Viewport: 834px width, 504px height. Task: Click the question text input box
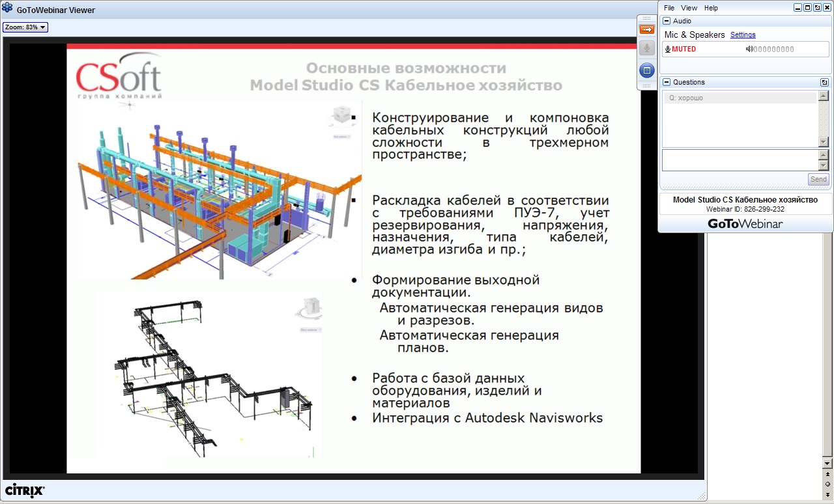(740, 160)
